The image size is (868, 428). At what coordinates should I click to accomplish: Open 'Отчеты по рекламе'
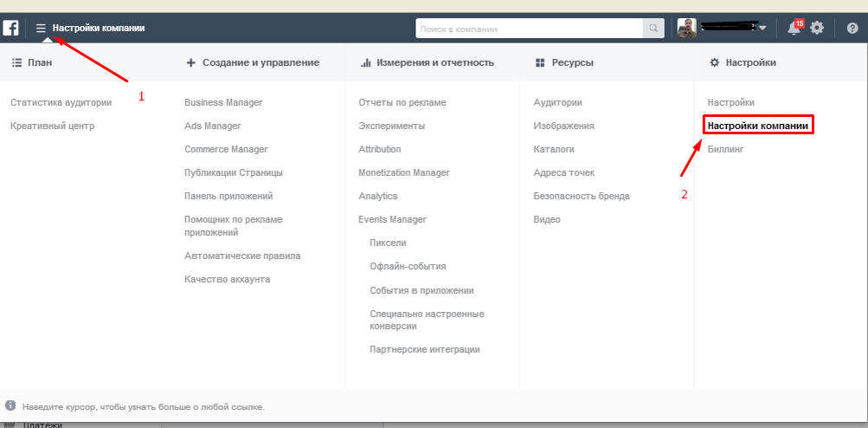(402, 102)
